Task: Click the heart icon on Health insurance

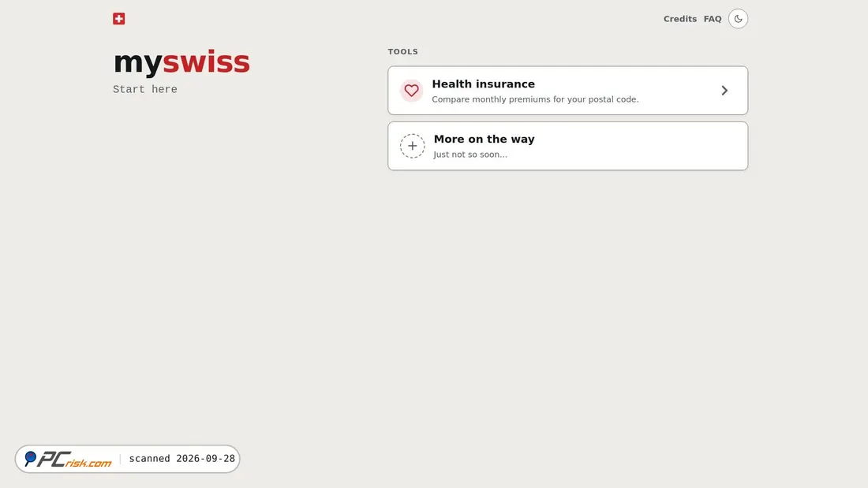Action: [x=411, y=90]
